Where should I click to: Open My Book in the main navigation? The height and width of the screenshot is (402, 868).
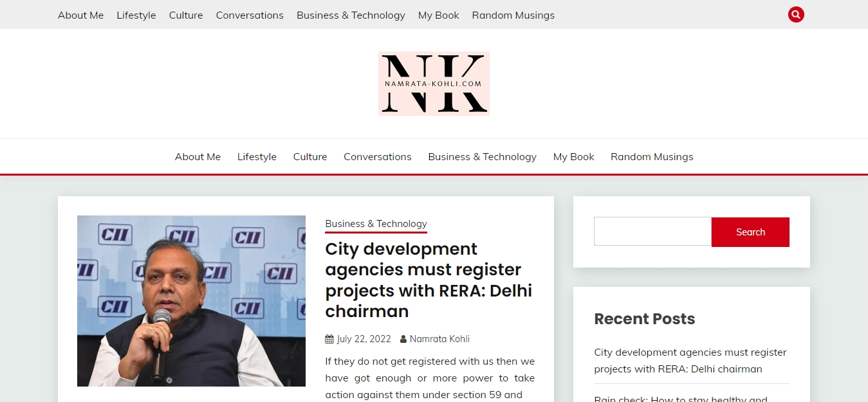574,156
